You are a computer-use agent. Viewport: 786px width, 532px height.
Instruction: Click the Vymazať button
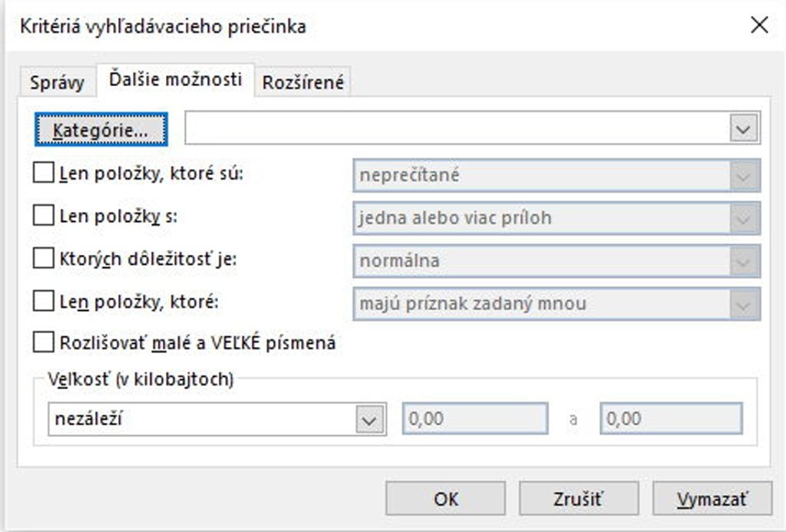701,499
